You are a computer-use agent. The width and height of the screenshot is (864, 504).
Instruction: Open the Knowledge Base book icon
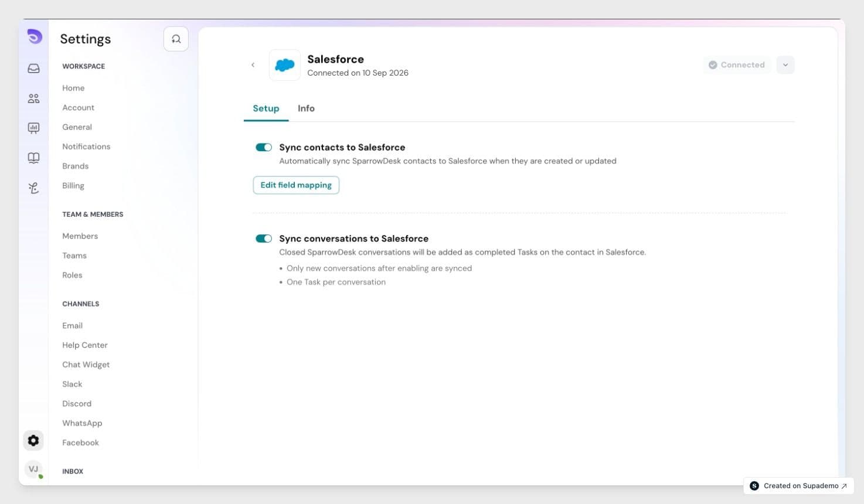point(34,158)
